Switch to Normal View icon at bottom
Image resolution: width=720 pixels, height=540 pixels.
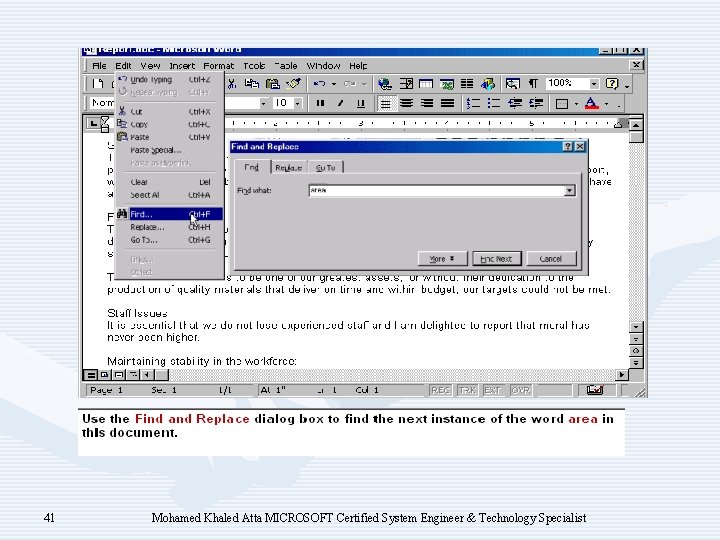tap(91, 375)
